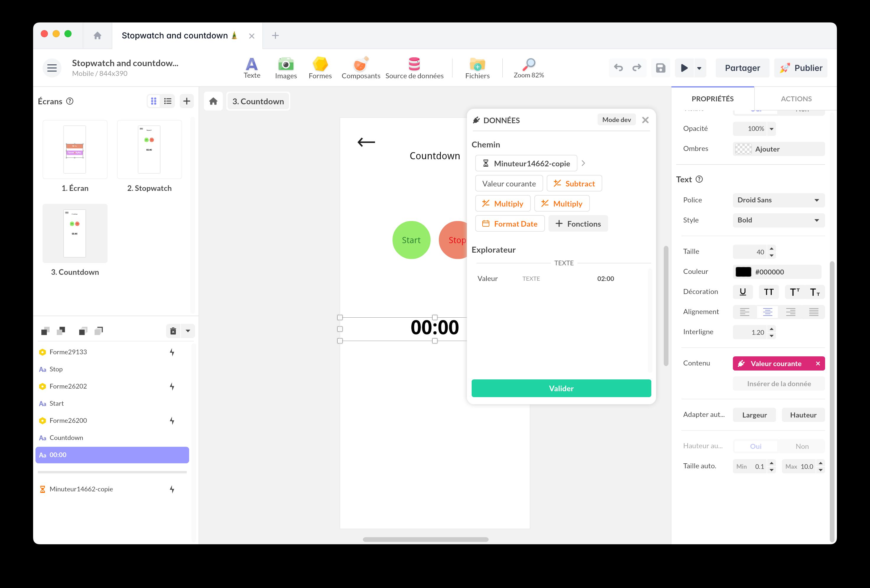Delete selected element with trash icon
Image resolution: width=870 pixels, height=588 pixels.
[x=173, y=331]
